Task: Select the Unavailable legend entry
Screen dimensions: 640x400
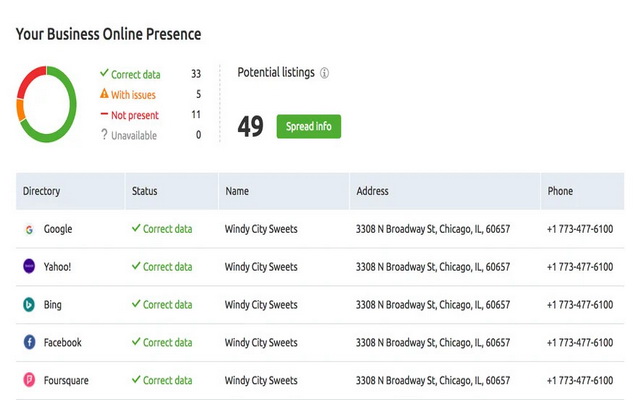Action: [134, 135]
